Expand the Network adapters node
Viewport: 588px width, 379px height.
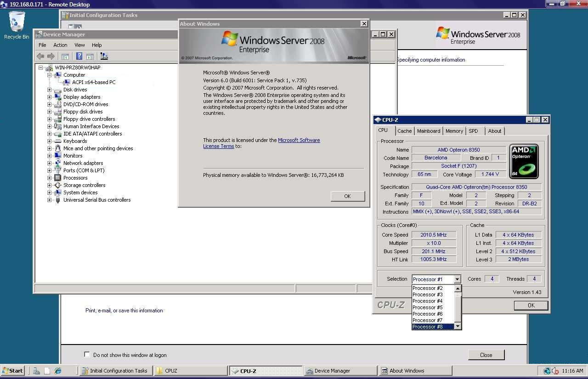49,163
